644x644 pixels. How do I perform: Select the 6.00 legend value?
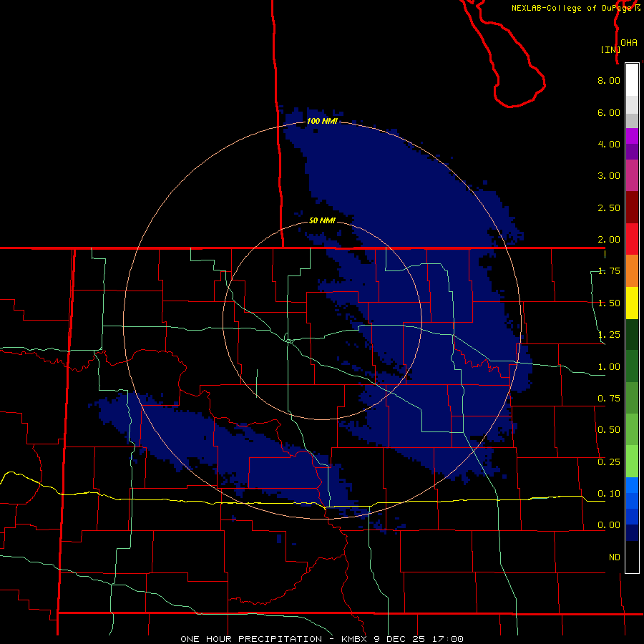(609, 112)
